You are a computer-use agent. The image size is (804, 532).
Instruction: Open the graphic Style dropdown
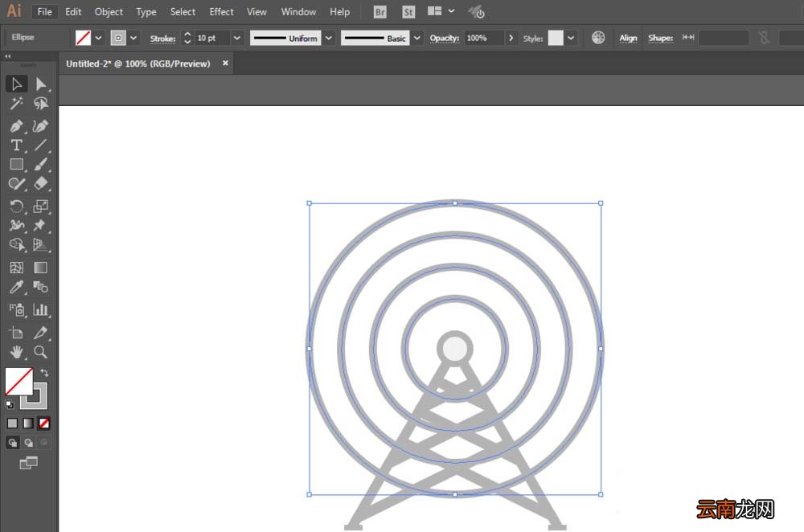[x=571, y=38]
